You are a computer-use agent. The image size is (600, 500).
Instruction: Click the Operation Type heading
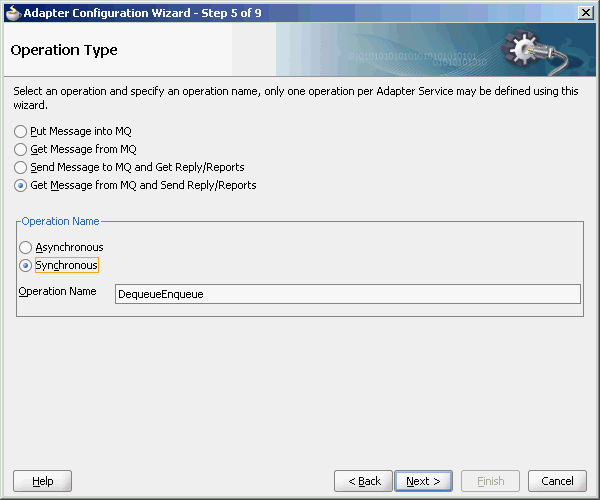pos(64,50)
